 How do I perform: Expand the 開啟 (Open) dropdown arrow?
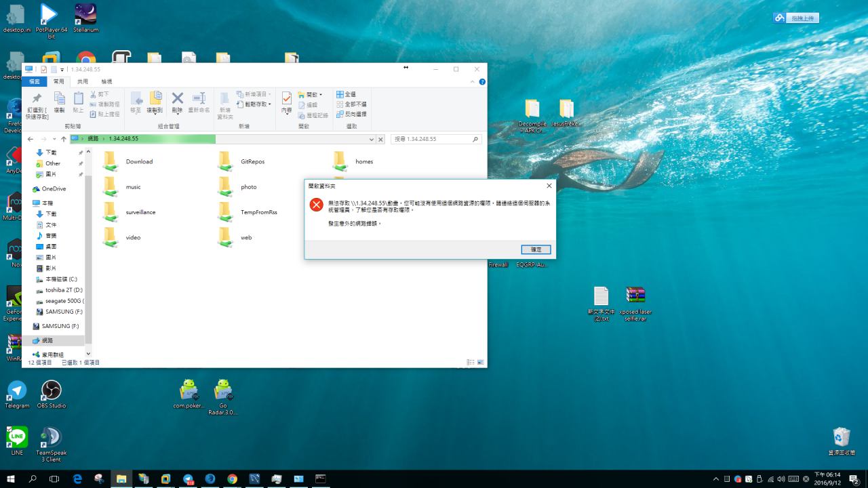click(321, 95)
